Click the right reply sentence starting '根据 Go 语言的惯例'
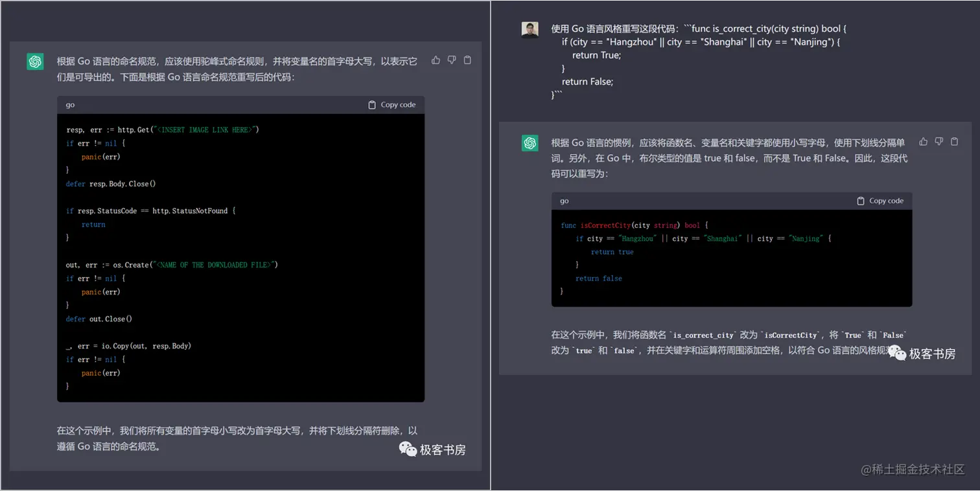The image size is (980, 491). [x=729, y=158]
